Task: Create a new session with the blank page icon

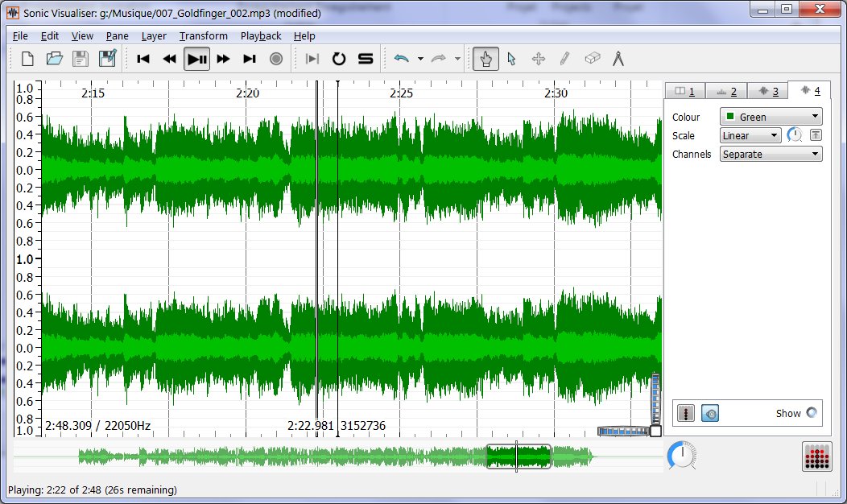Action: pos(27,58)
